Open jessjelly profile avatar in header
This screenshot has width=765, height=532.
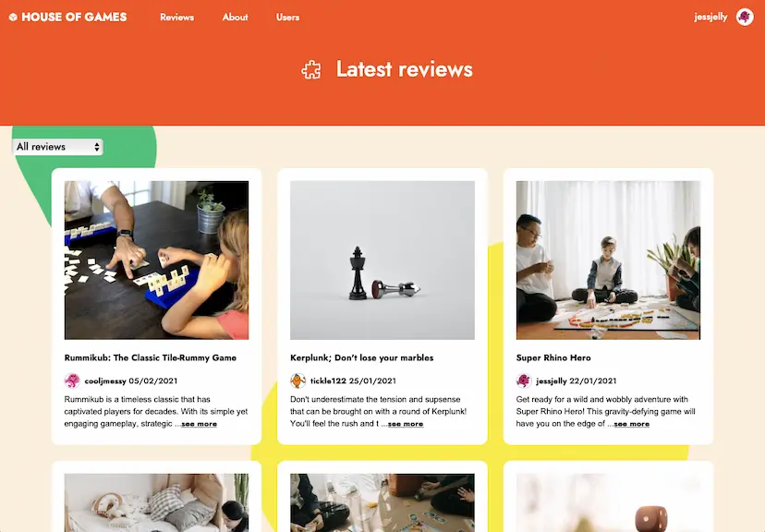(x=745, y=17)
